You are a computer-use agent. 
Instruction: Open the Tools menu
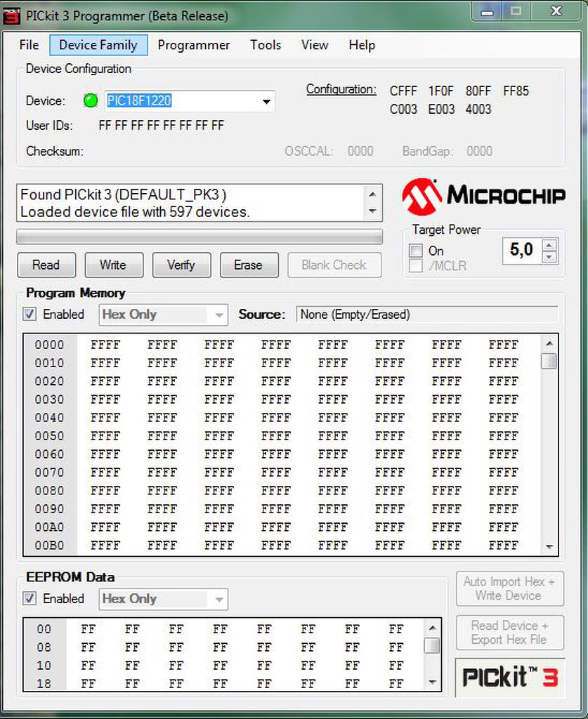(x=266, y=45)
